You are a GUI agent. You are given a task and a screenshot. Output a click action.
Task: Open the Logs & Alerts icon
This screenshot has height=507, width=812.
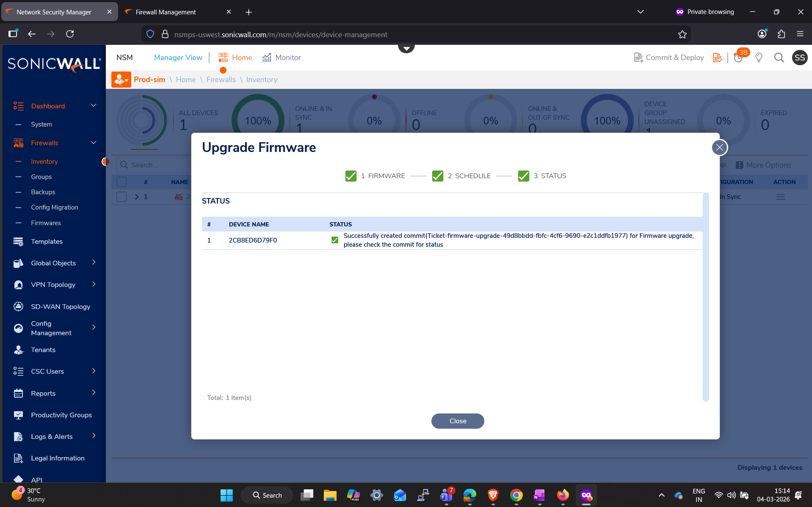click(x=18, y=437)
